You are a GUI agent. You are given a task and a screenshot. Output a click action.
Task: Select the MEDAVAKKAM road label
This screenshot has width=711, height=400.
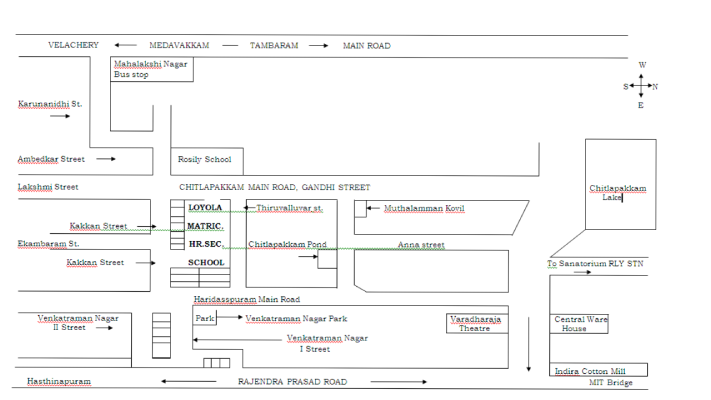tap(179, 45)
